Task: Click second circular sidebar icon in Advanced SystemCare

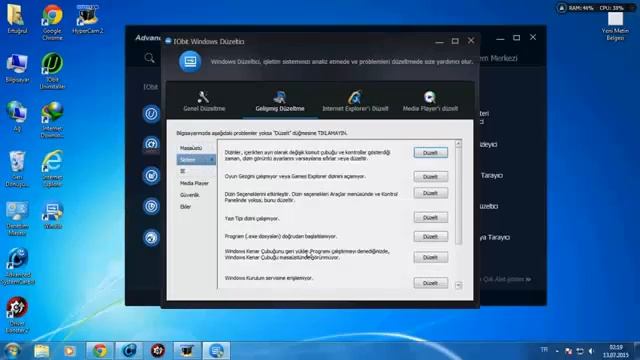Action: click(151, 144)
